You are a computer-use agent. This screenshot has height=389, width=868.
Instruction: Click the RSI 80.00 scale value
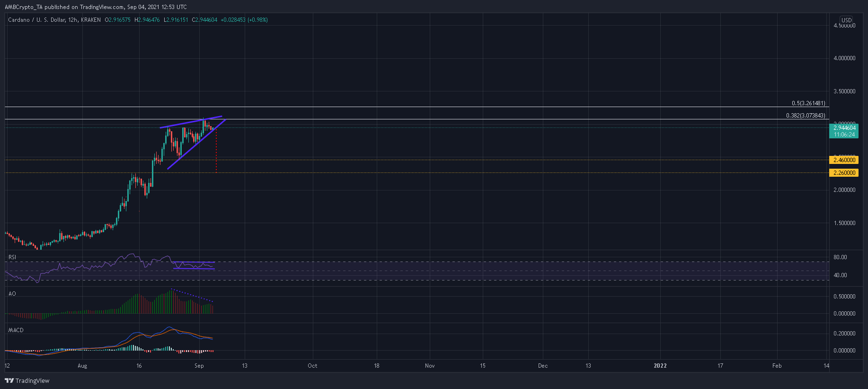click(840, 257)
